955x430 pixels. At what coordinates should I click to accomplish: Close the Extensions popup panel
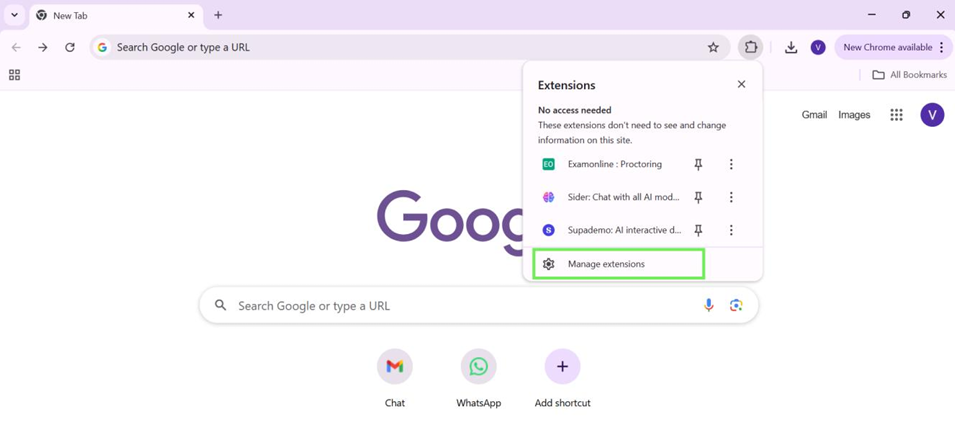[x=741, y=85]
